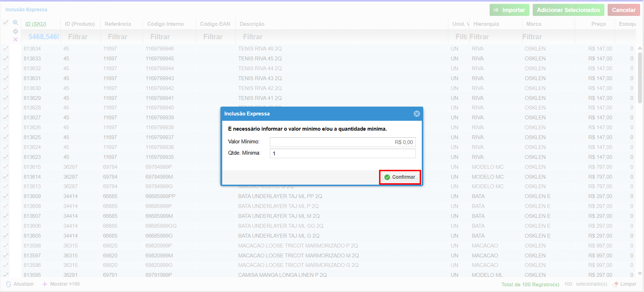Toggle checkbox for SKU 813634 row
Screen dimensions: 644x292
(x=6, y=49)
